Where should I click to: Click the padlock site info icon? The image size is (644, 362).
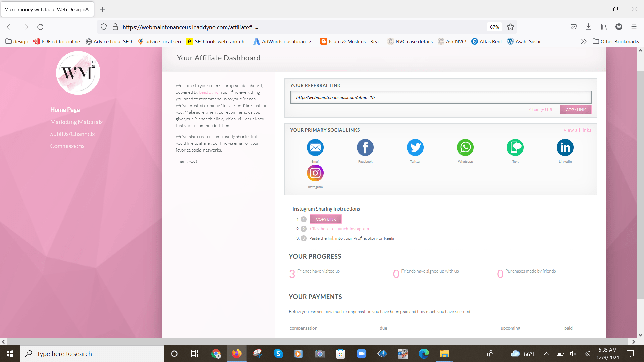pos(115,27)
